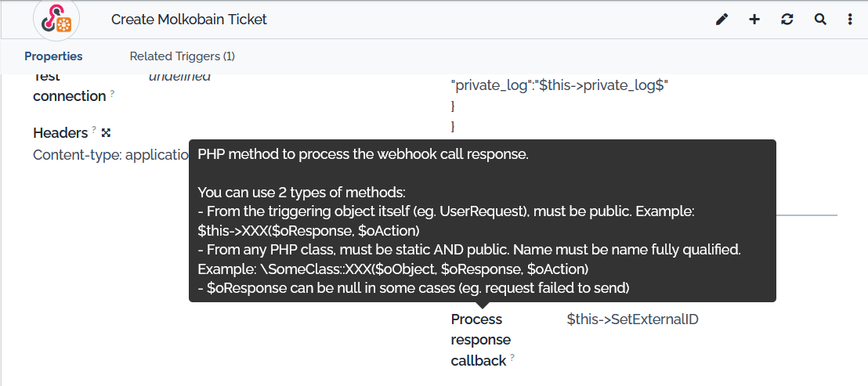
Task: Click the hint icon beside Process response callback
Action: [512, 358]
